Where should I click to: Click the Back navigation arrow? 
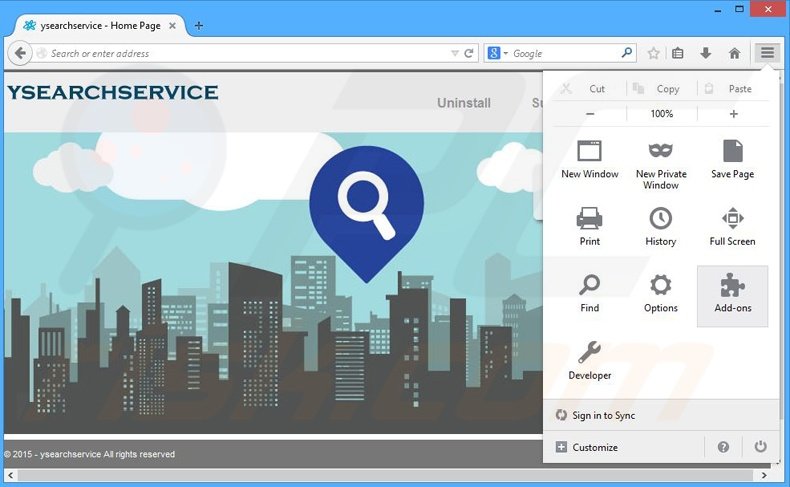click(x=20, y=53)
